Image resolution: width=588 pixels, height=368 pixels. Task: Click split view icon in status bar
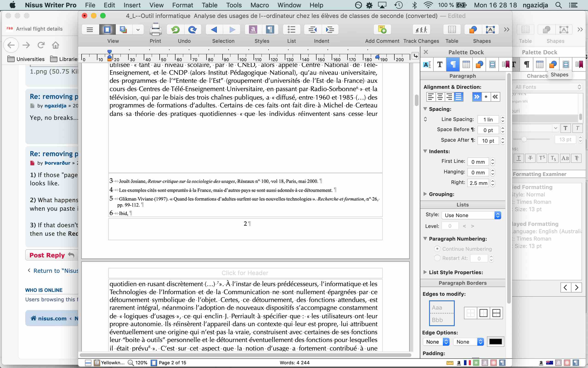88,363
